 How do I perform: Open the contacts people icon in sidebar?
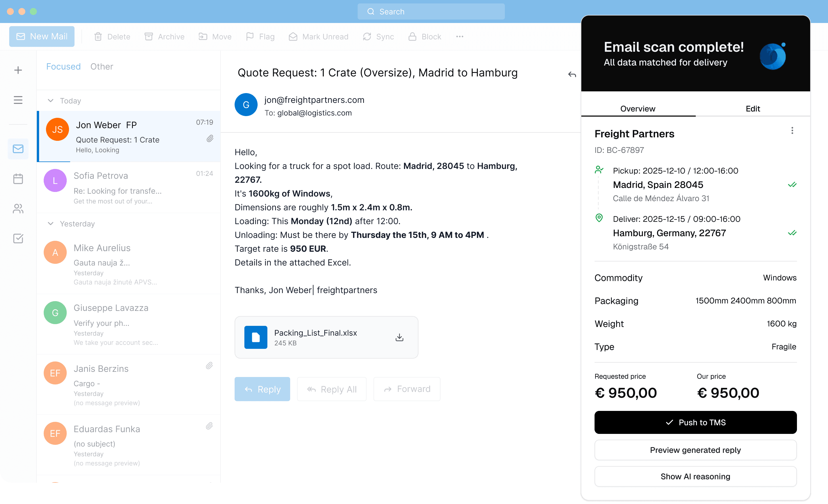[18, 209]
